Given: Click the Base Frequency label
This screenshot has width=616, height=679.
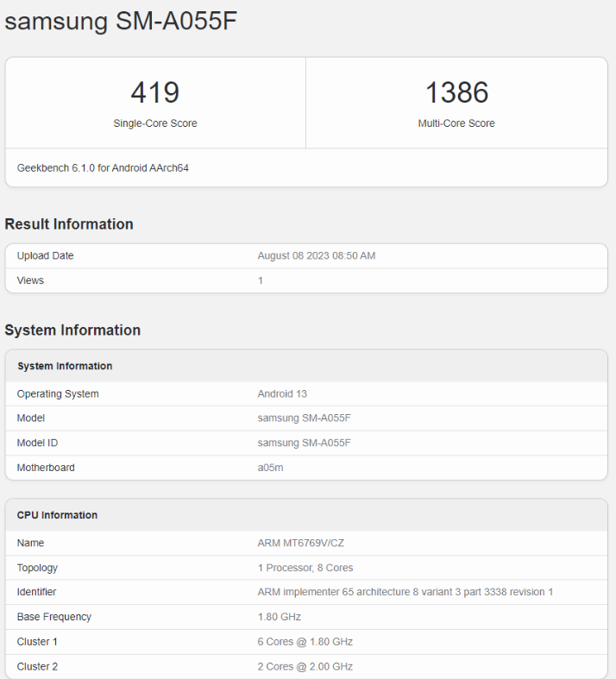Looking at the screenshot, I should pyautogui.click(x=54, y=617).
